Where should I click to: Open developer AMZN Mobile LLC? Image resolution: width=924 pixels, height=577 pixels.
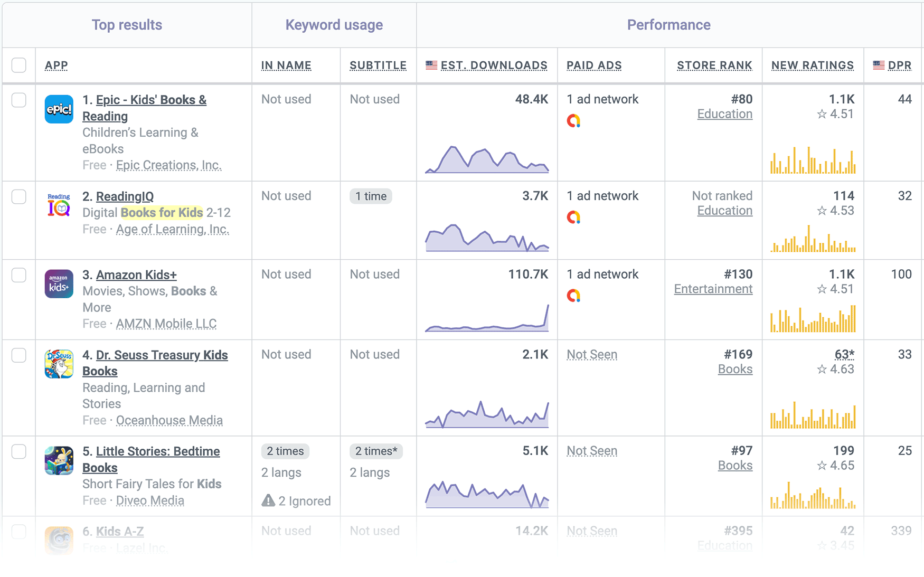(x=166, y=324)
